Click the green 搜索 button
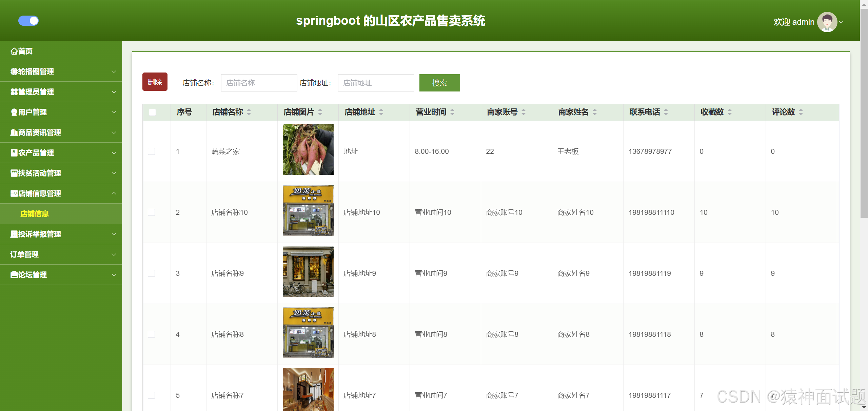Screen dimensions: 868x411 (x=439, y=83)
